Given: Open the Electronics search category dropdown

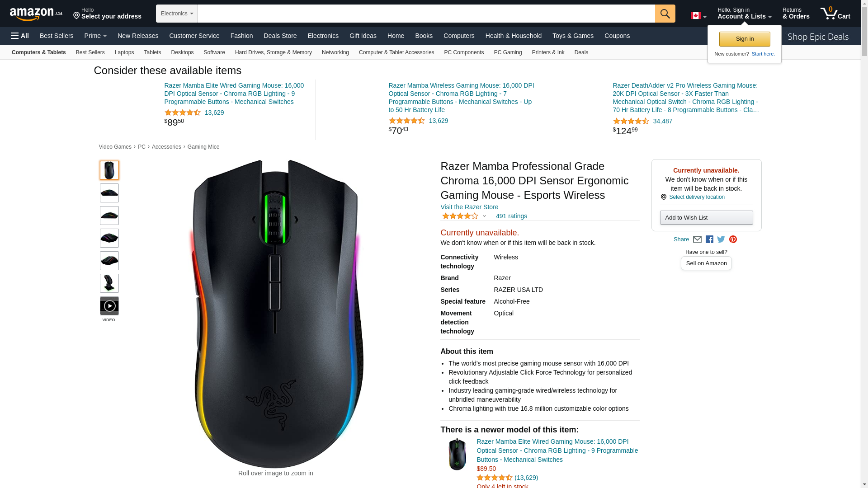Looking at the screenshot, I should pos(177,14).
